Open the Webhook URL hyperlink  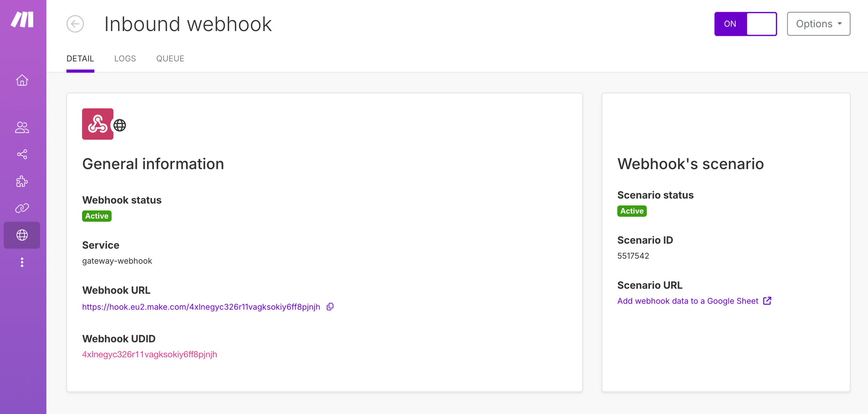(x=201, y=306)
